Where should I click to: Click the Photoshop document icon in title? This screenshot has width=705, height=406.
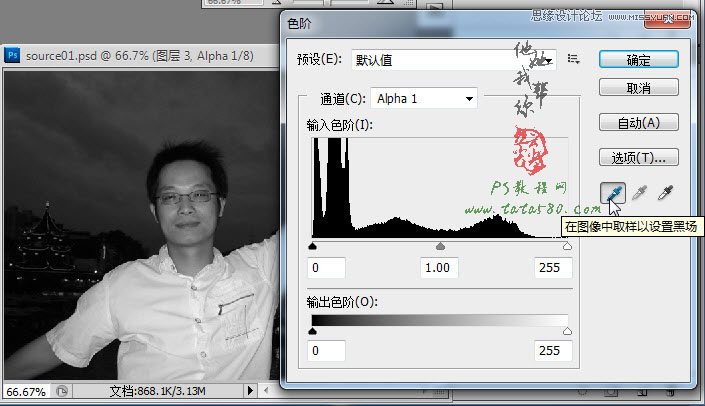(x=12, y=55)
